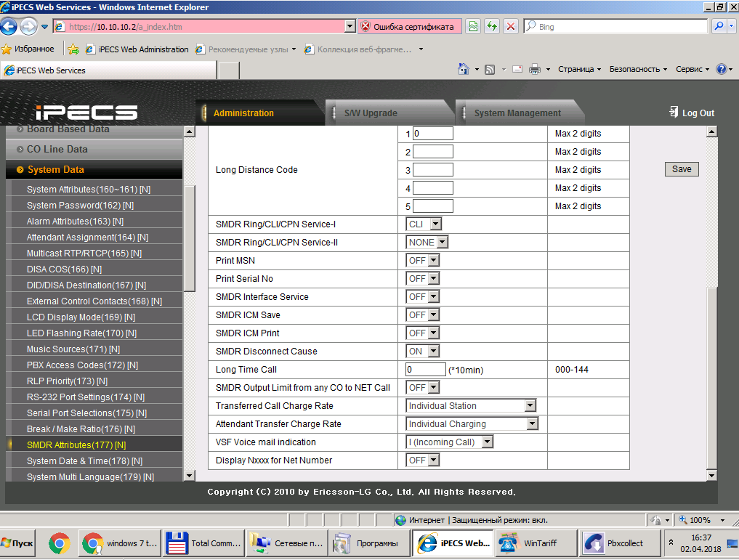Click the stop loading X icon
Screen dimensions: 739x560
(x=511, y=27)
